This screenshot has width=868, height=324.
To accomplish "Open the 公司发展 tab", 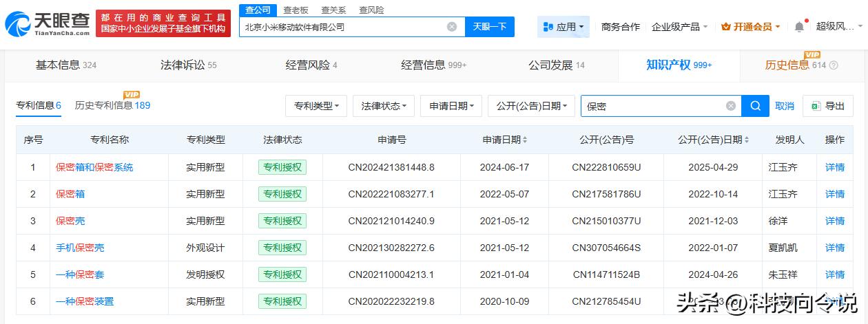I will (x=557, y=65).
